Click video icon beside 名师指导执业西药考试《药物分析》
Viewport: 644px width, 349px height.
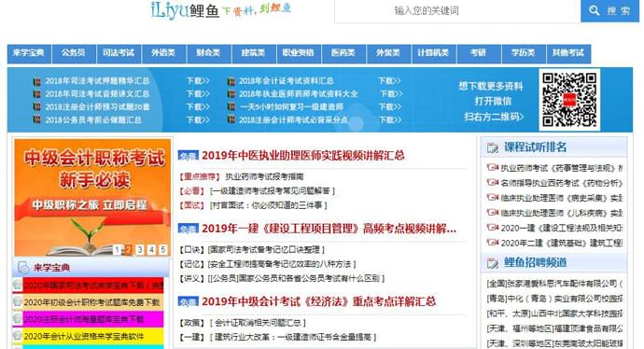coord(492,182)
